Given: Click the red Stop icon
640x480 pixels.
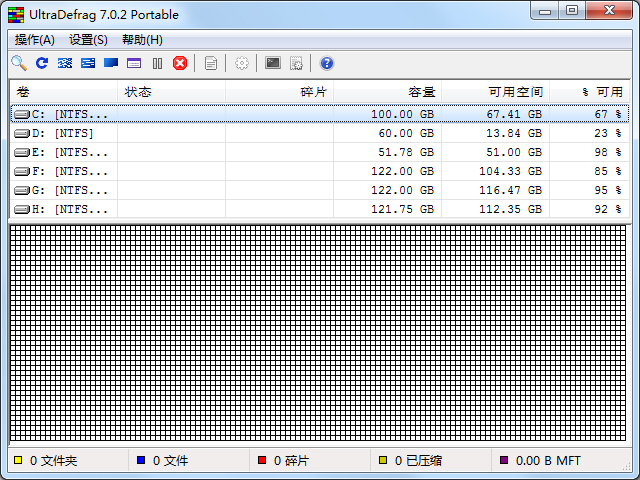Looking at the screenshot, I should pos(180,63).
